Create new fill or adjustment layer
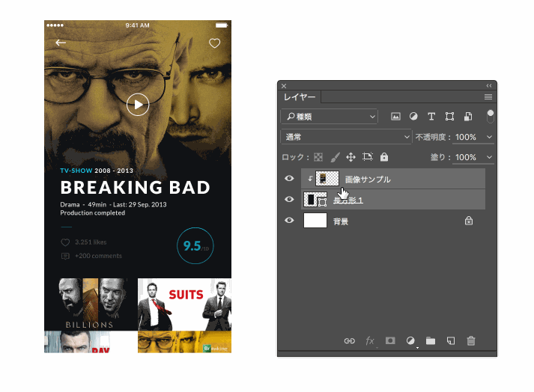 [410, 340]
